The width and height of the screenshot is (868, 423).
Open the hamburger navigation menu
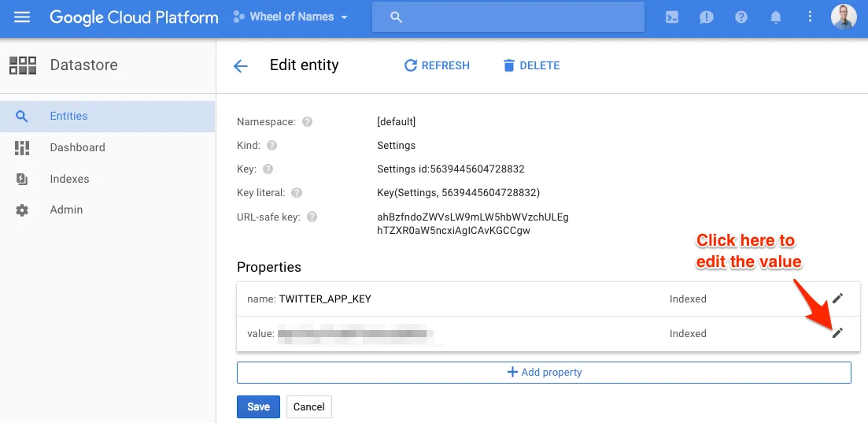click(21, 17)
